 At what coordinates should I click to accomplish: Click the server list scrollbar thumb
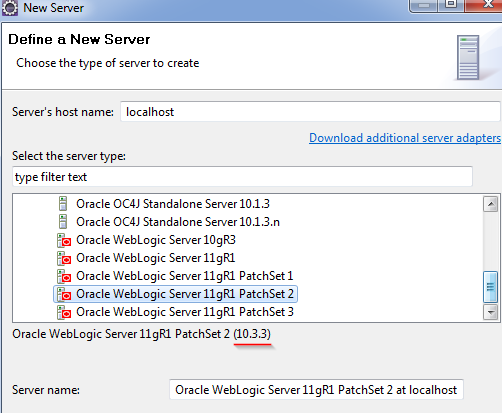coord(490,287)
